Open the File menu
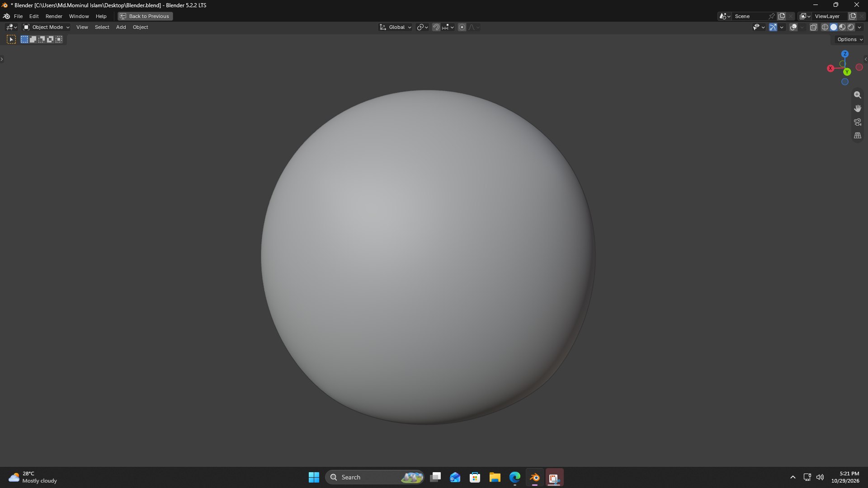 tap(18, 16)
